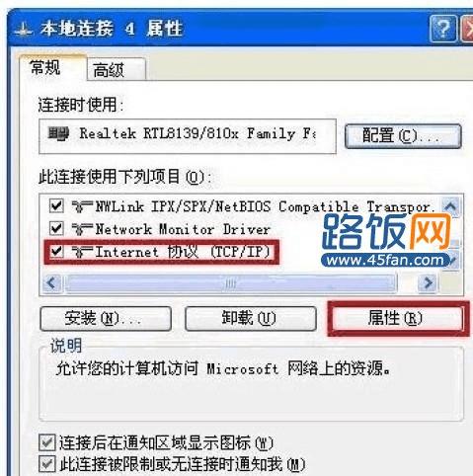Image resolution: width=473 pixels, height=476 pixels.
Task: Click the horizontal scrollbar right arrow
Action: tap(428, 282)
